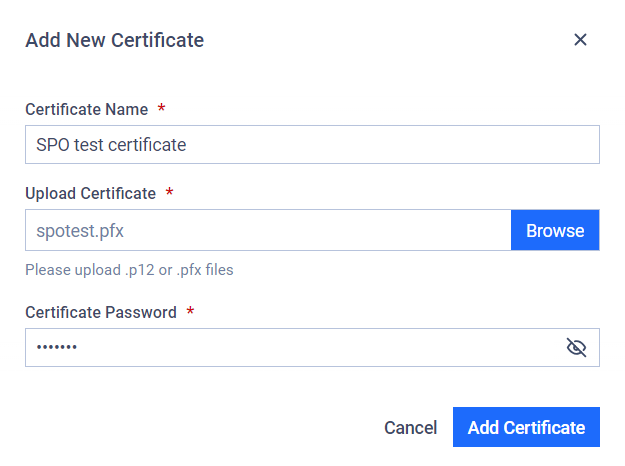625x466 pixels.
Task: Submit with the Add Certificate button
Action: click(x=526, y=427)
